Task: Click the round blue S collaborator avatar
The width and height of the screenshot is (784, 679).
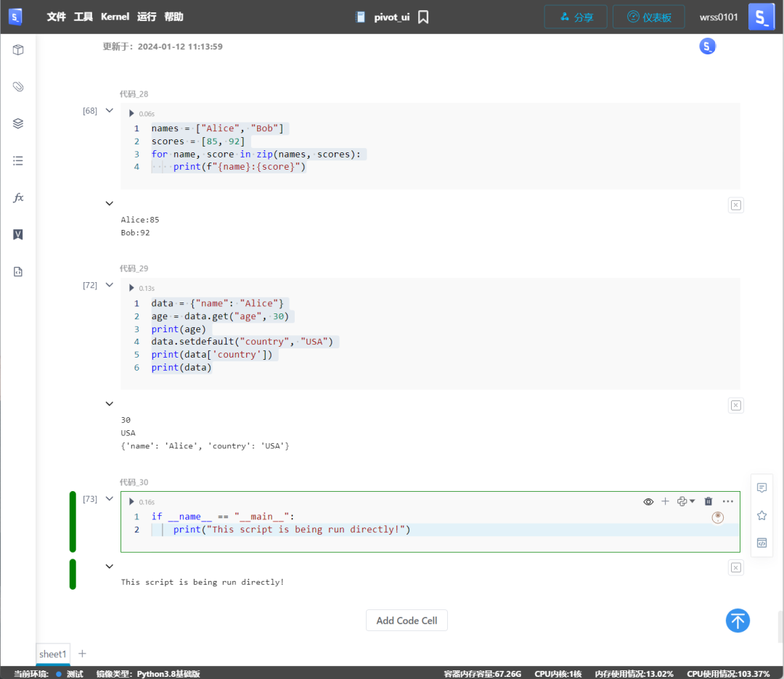Action: pos(707,46)
